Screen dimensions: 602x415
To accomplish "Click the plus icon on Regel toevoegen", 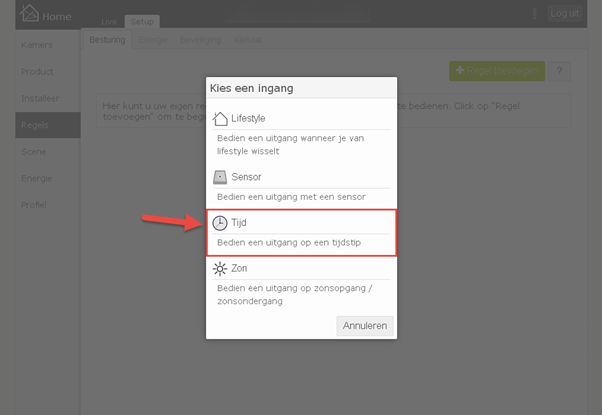I will pyautogui.click(x=460, y=70).
